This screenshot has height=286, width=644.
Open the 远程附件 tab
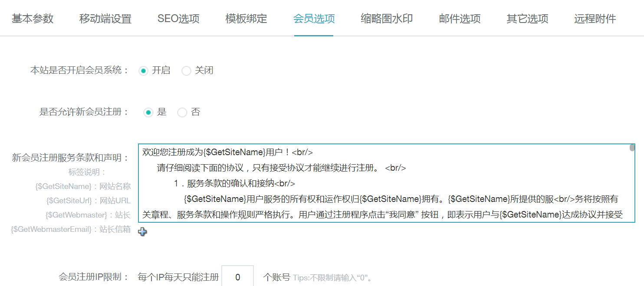tap(595, 18)
